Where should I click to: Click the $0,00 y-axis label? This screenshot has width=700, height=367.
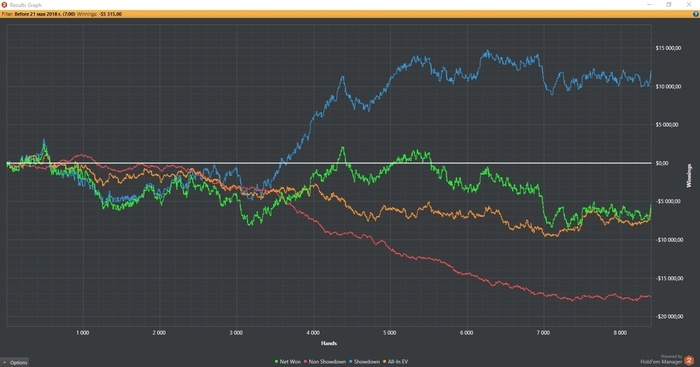coord(662,163)
